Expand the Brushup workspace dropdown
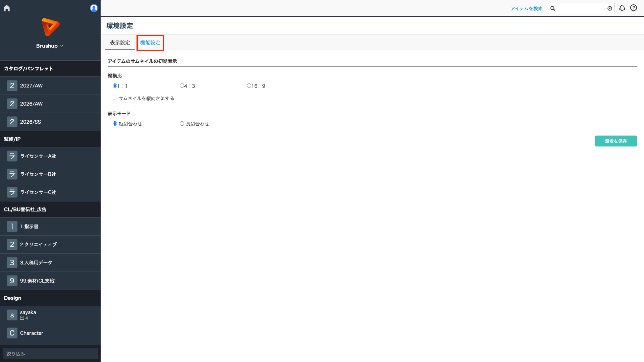 click(50, 46)
